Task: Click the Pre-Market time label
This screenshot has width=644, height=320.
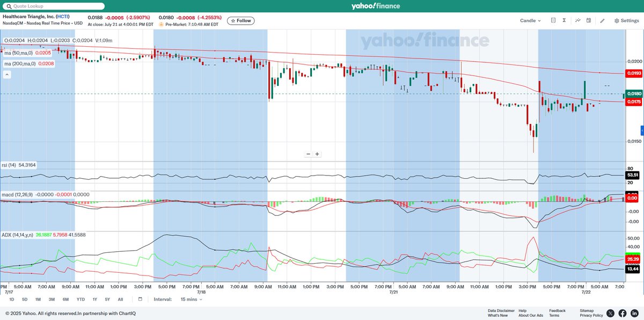Action: pos(192,24)
